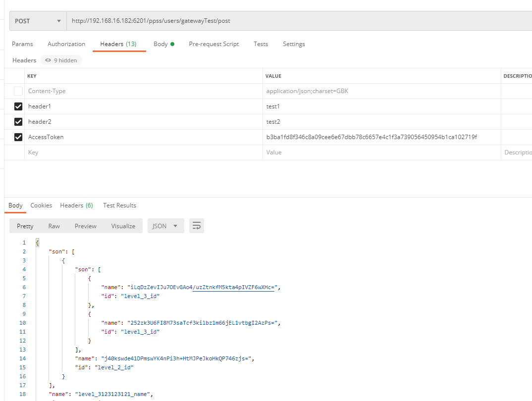Switch response view to Raw

[x=54, y=226]
